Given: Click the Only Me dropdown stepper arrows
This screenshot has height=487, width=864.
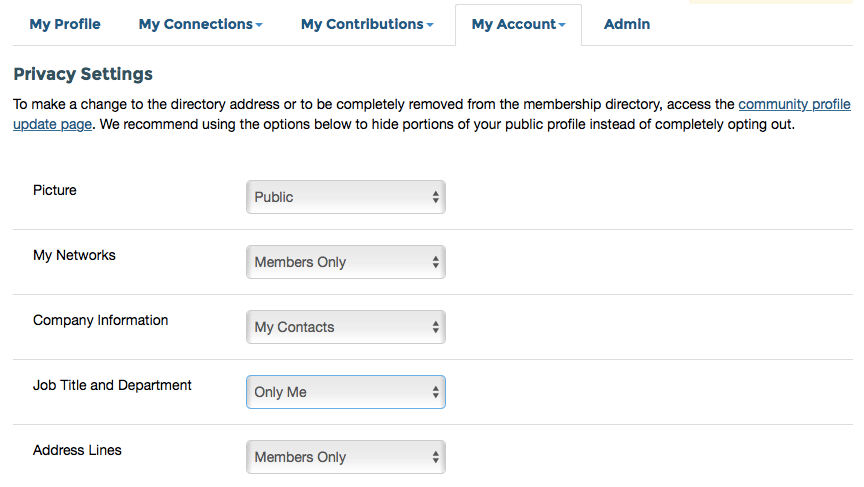Looking at the screenshot, I should pyautogui.click(x=436, y=392).
